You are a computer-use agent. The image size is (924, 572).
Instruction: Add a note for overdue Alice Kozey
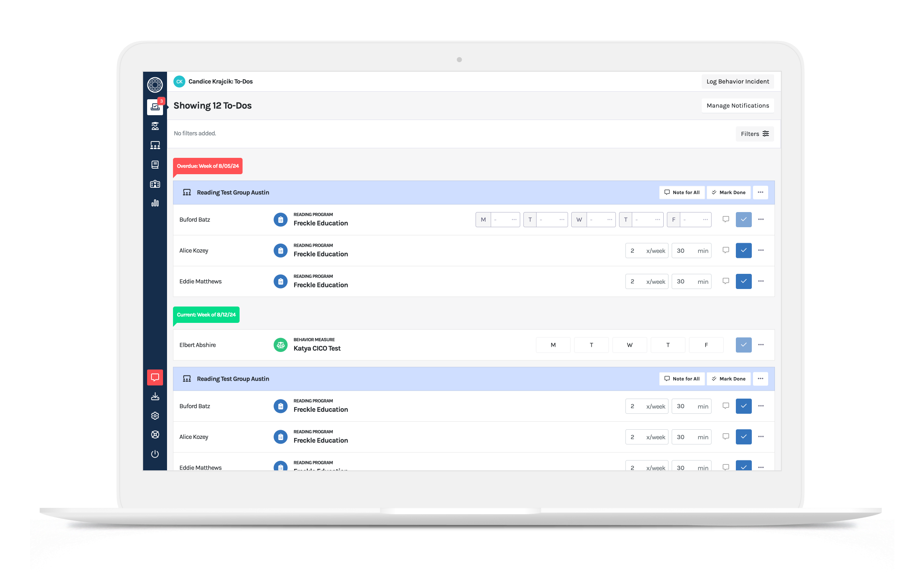[x=725, y=250]
